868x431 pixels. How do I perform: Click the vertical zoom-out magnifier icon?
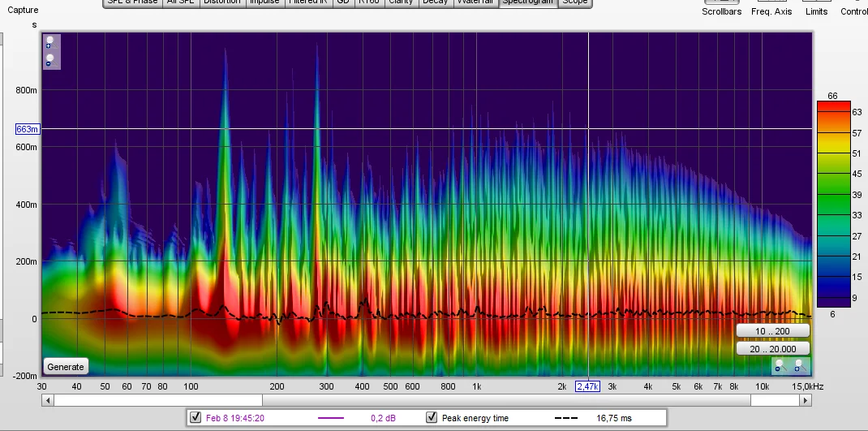tap(50, 60)
